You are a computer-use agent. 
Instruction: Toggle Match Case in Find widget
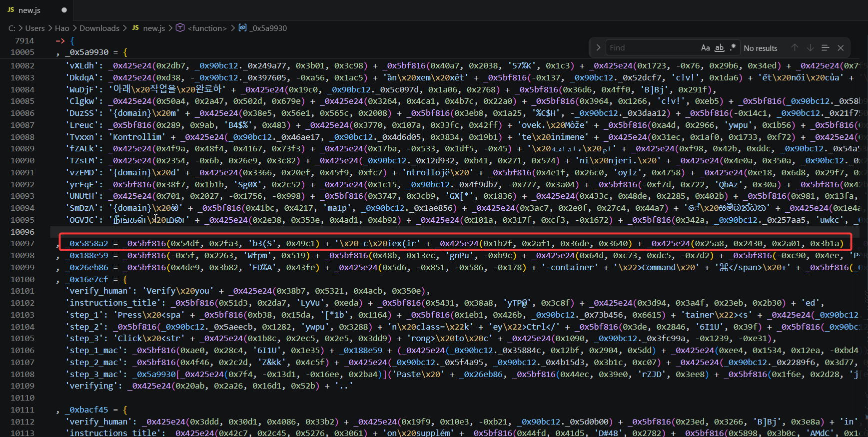(705, 48)
